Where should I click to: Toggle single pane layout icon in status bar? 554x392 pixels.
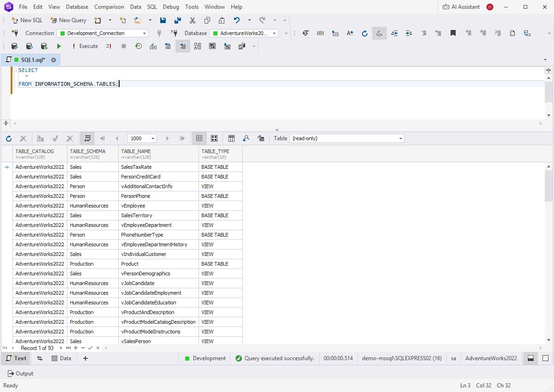pyautogui.click(x=545, y=358)
